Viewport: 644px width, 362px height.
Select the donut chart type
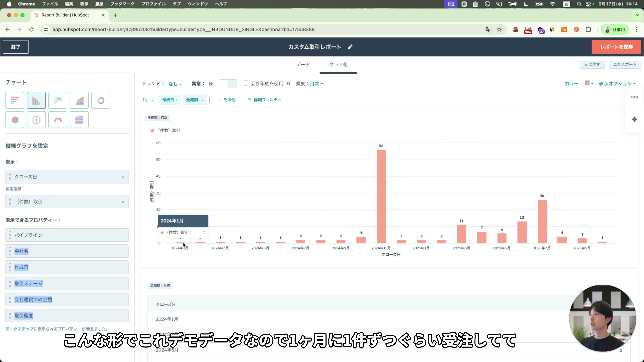(101, 100)
